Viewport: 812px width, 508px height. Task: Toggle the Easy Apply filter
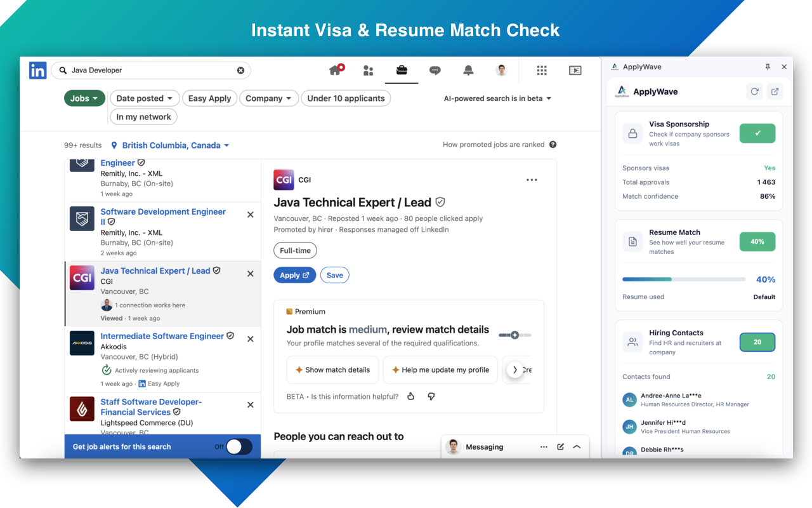tap(210, 98)
